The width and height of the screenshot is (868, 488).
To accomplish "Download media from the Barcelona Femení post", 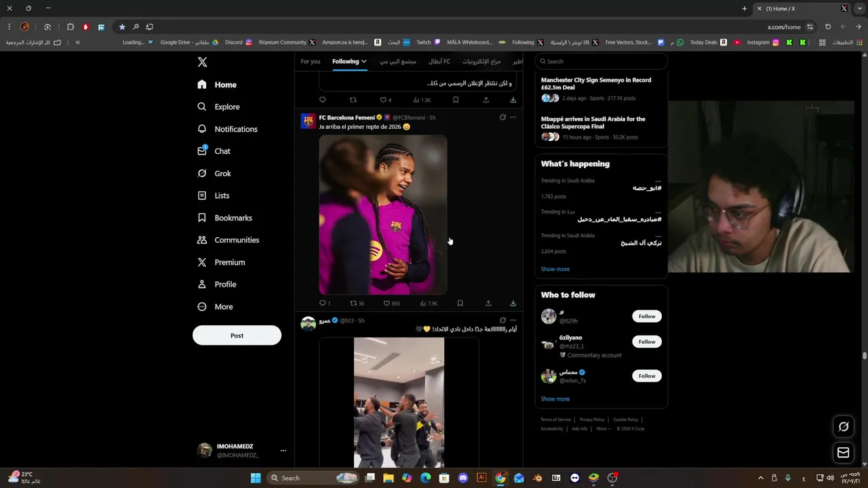I will tap(513, 303).
